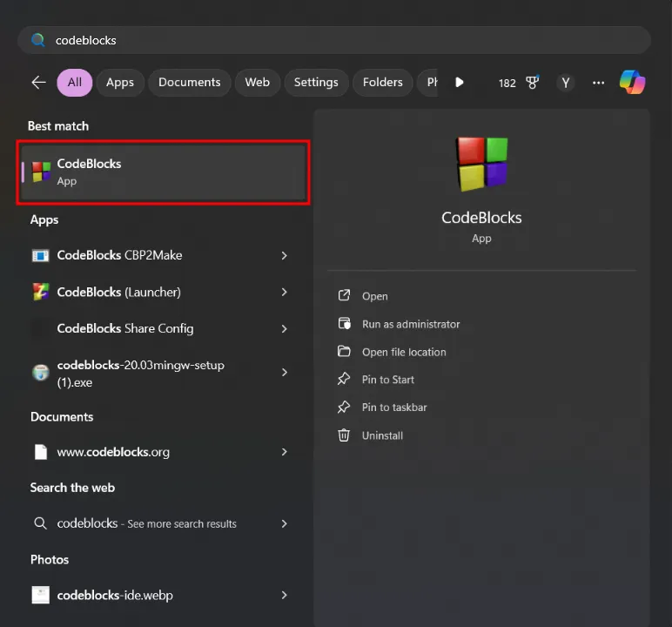Viewport: 672px width, 627px height.
Task: Click the search box containing codeblocks
Action: 334,40
